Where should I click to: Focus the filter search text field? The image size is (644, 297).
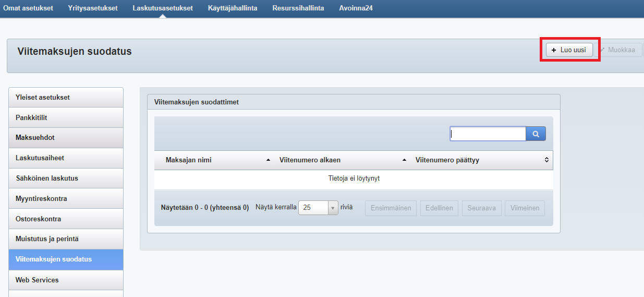[x=488, y=134]
